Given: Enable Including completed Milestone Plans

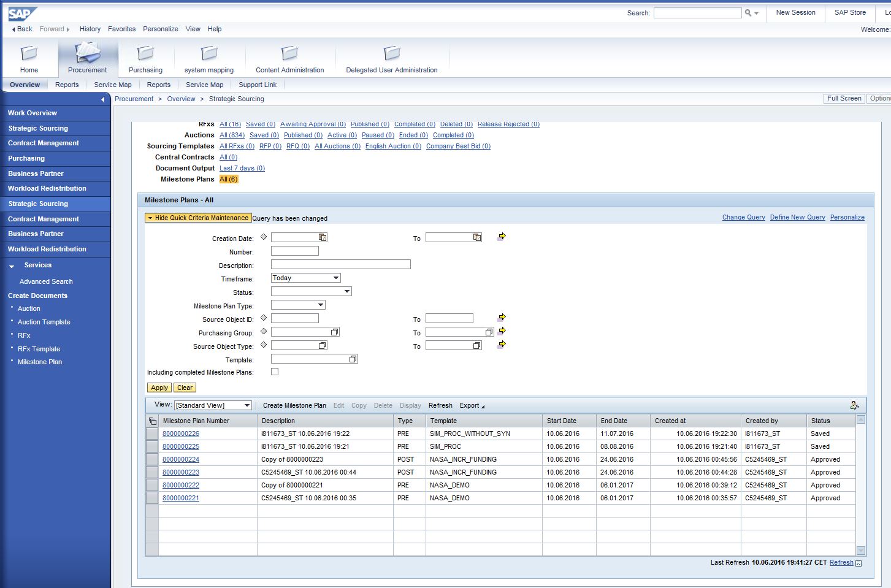Looking at the screenshot, I should 274,371.
